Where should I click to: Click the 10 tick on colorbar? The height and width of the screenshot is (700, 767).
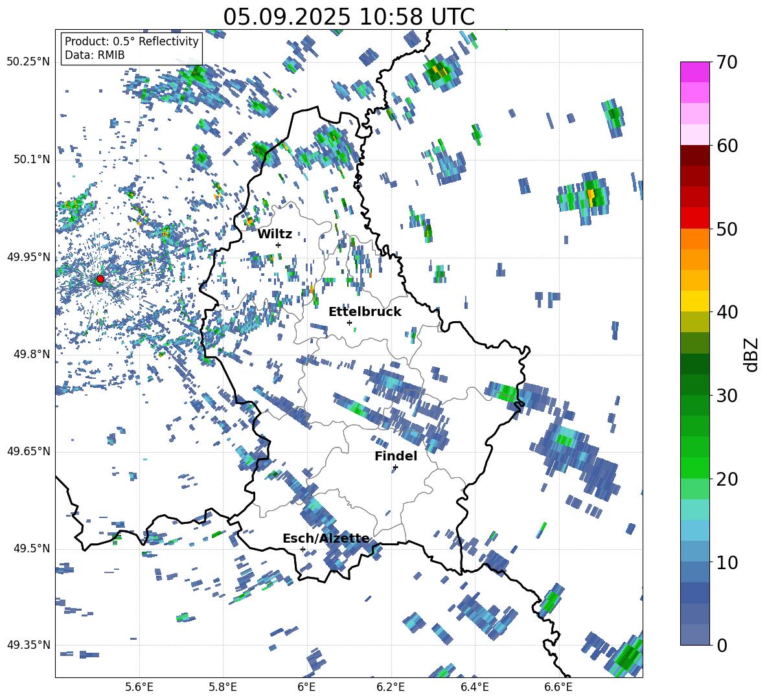coord(726,562)
